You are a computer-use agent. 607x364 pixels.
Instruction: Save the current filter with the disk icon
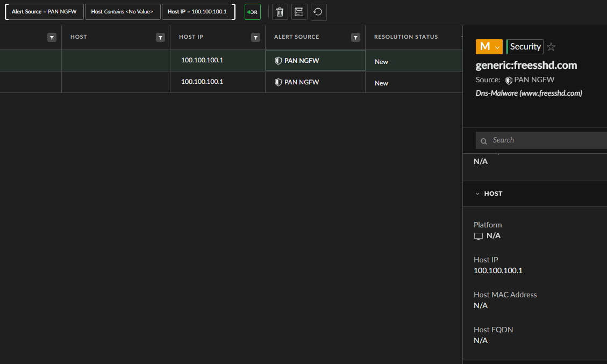[x=299, y=12]
